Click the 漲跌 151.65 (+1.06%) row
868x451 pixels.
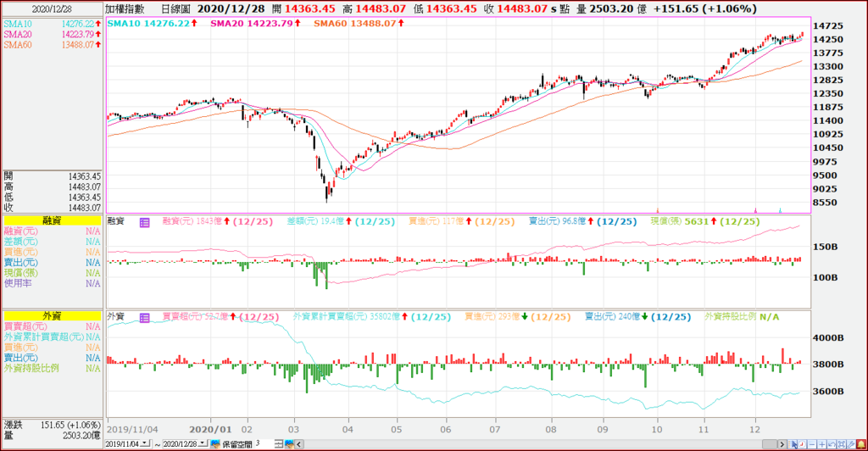(x=52, y=425)
